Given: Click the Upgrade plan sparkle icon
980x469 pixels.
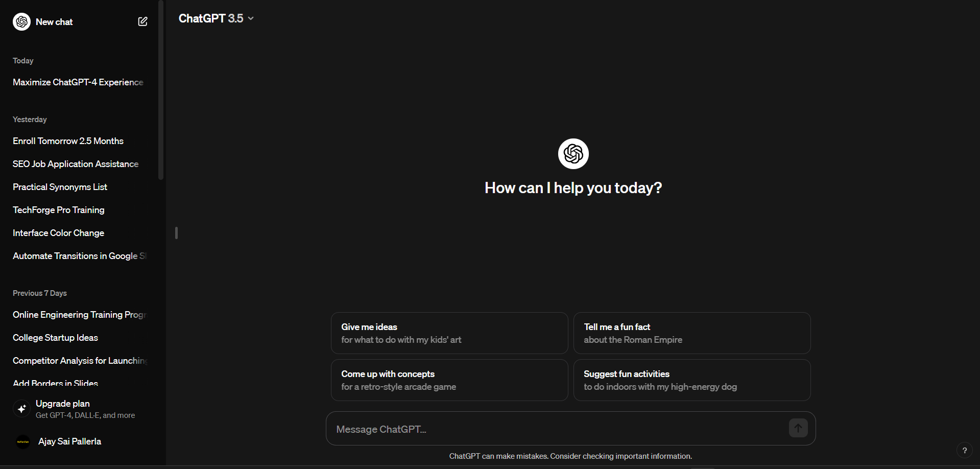Looking at the screenshot, I should tap(21, 409).
